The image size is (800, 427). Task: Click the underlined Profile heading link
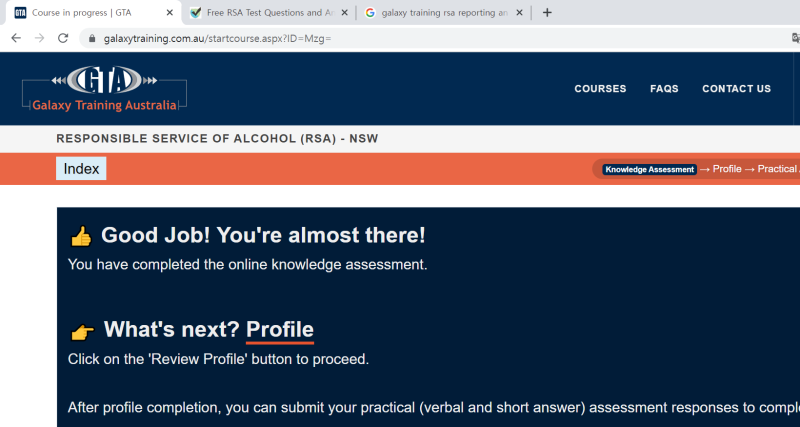[280, 330]
